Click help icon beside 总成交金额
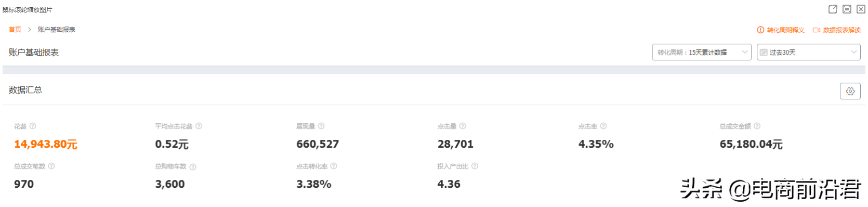Screen dimensions: 868x207 757,126
